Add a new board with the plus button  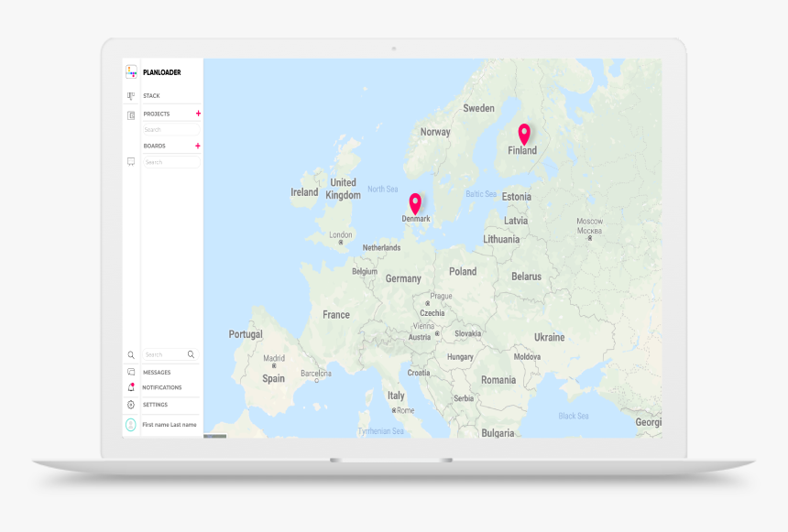click(198, 146)
